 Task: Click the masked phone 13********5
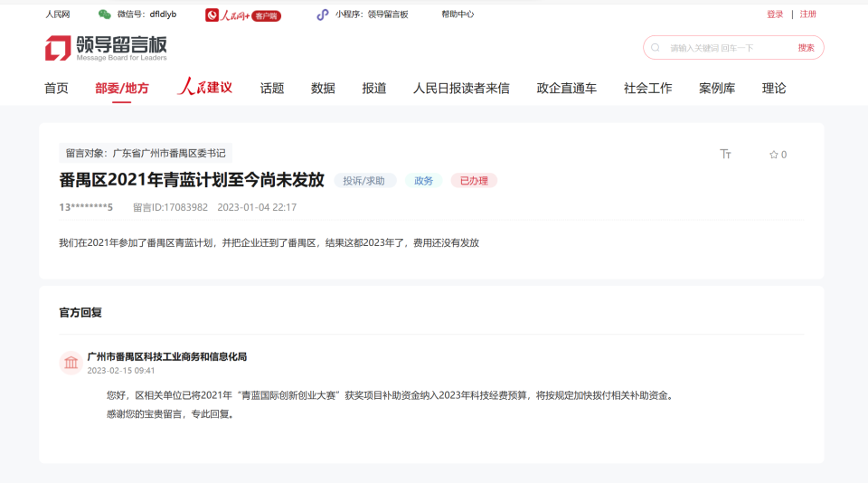[x=86, y=207]
